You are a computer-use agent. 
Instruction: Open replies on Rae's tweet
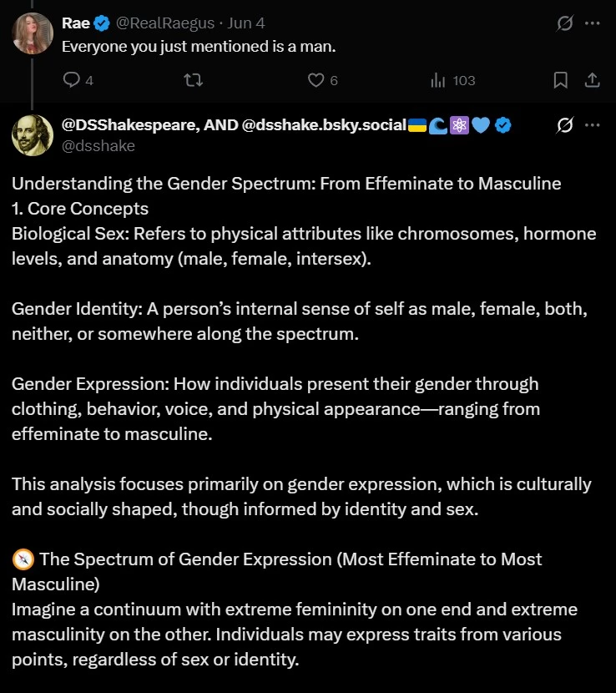pos(78,80)
